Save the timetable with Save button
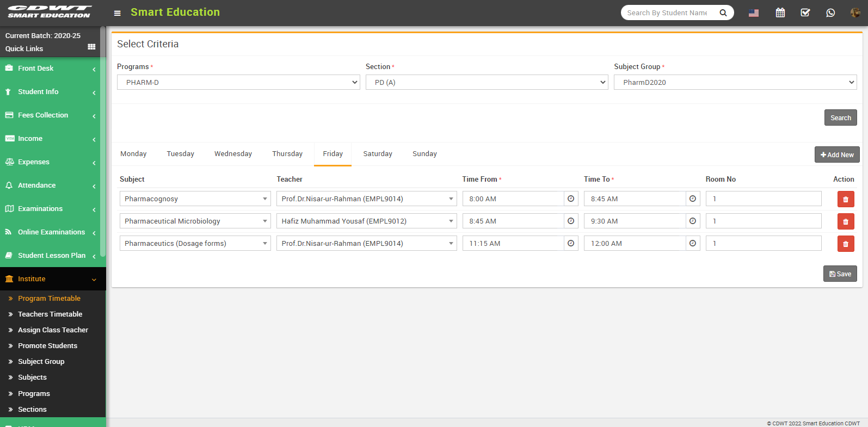 840,274
